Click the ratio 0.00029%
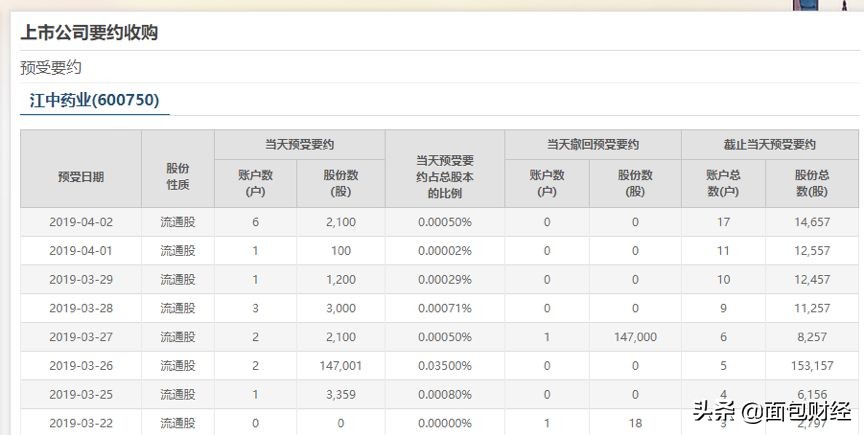864x435 pixels. tap(445, 280)
